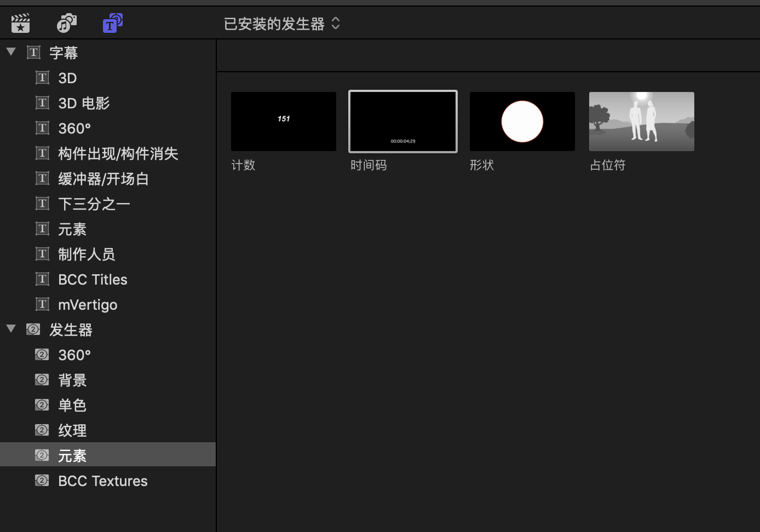Image resolution: width=760 pixels, height=532 pixels.
Task: Click the generator icon beside 背景
Action: pyautogui.click(x=42, y=380)
